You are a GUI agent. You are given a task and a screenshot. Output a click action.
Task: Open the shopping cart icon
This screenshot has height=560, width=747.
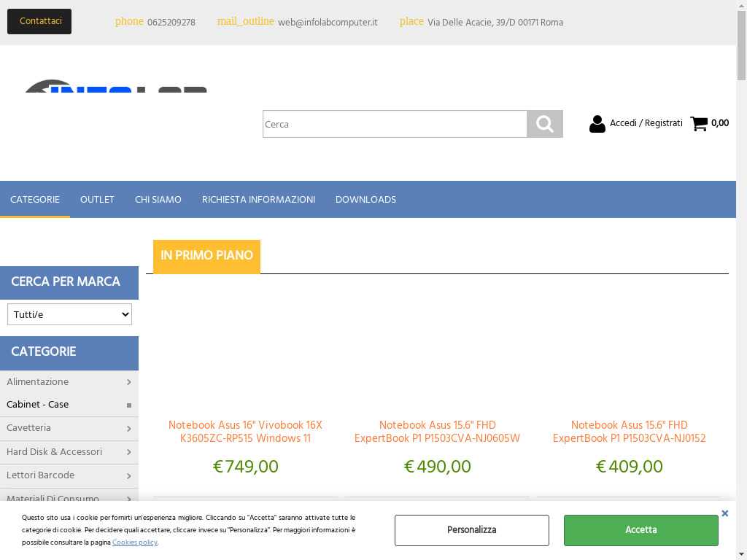pyautogui.click(x=699, y=123)
